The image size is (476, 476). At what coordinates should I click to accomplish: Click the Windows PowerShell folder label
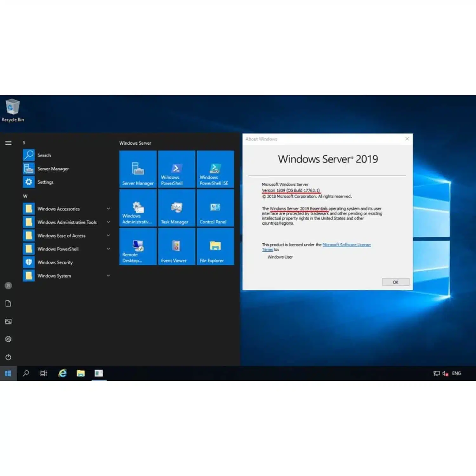58,249
